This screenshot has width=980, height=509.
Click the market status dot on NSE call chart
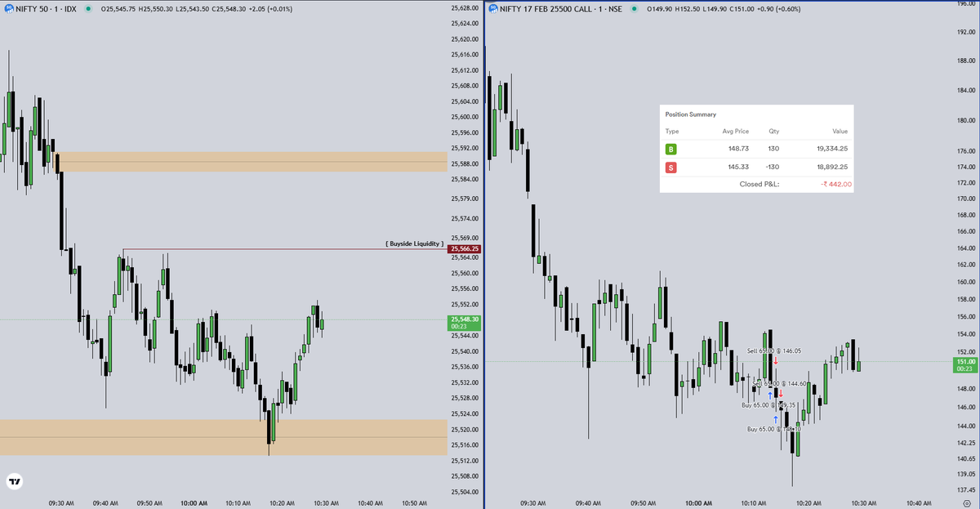pyautogui.click(x=635, y=8)
